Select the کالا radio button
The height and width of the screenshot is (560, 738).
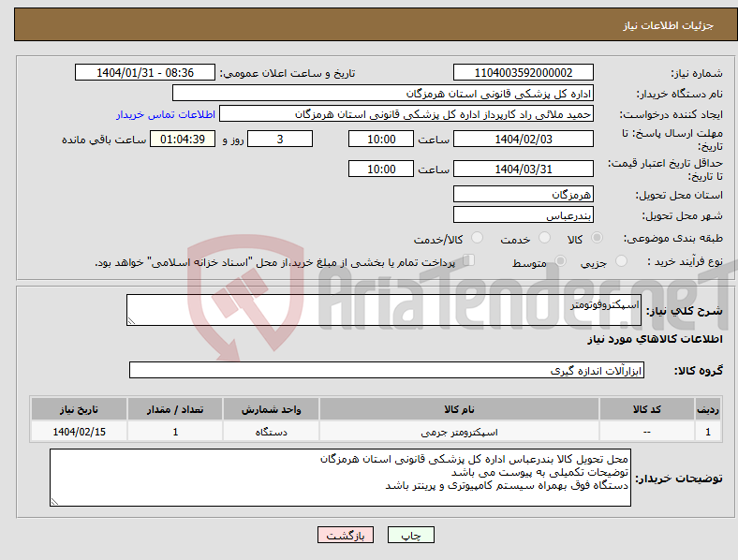[597, 238]
